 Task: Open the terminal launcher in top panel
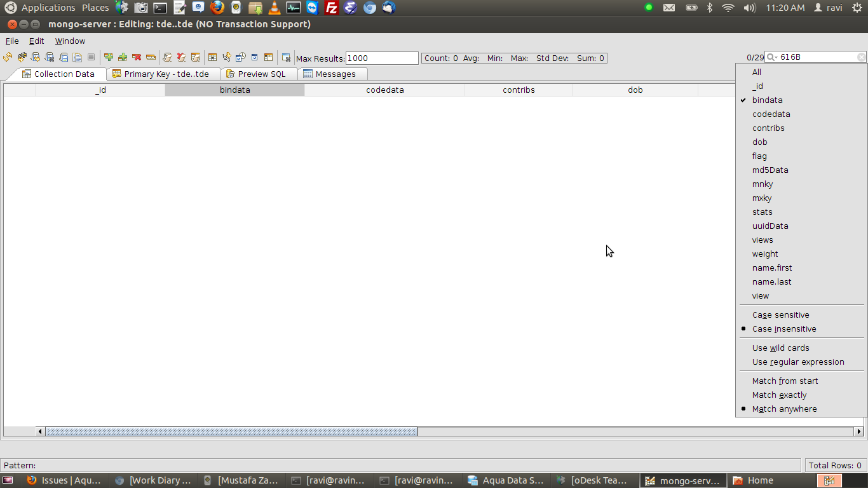point(160,8)
